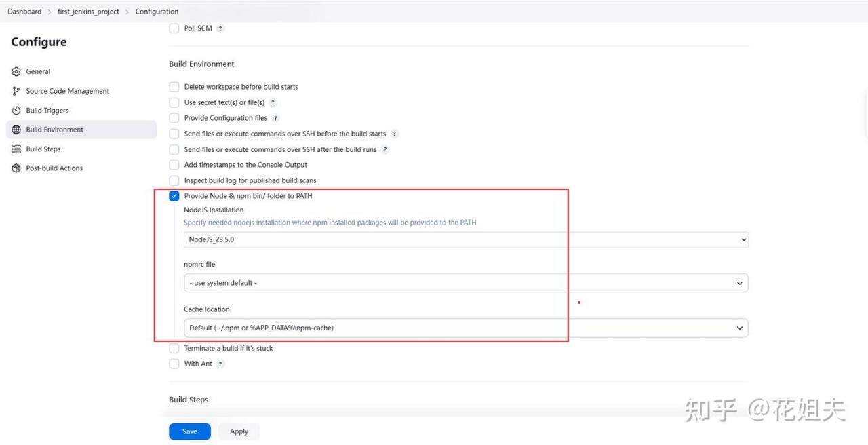Click the Build Environment globe icon
The height and width of the screenshot is (445, 868).
(x=16, y=130)
